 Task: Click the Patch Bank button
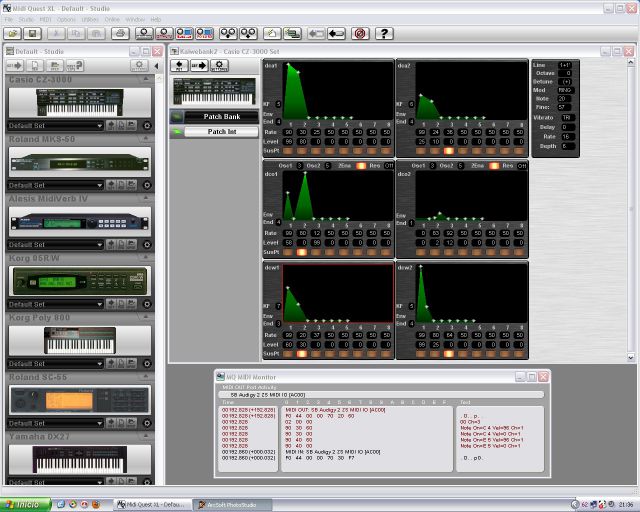click(x=221, y=117)
